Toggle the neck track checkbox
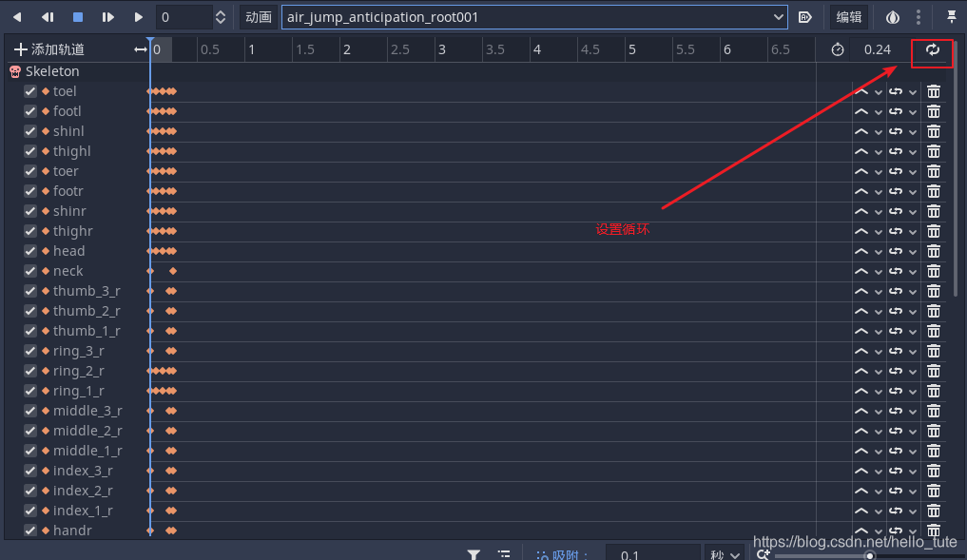Viewport: 967px width, 560px height. tap(30, 271)
